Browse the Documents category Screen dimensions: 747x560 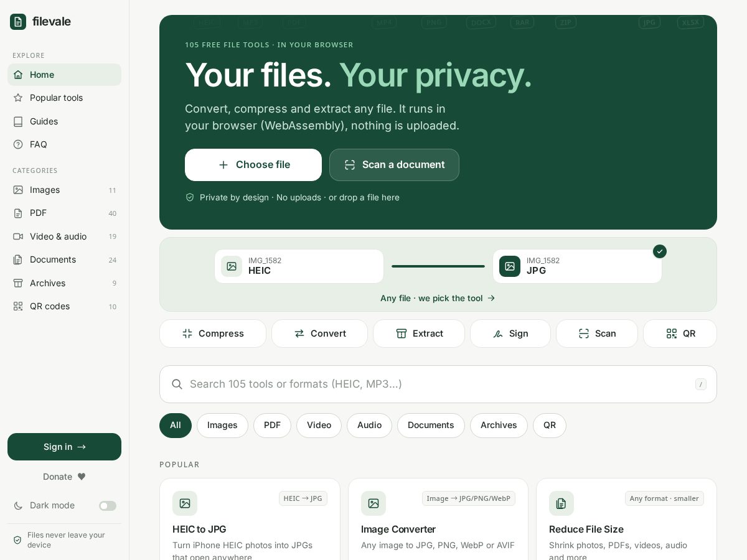click(x=64, y=259)
